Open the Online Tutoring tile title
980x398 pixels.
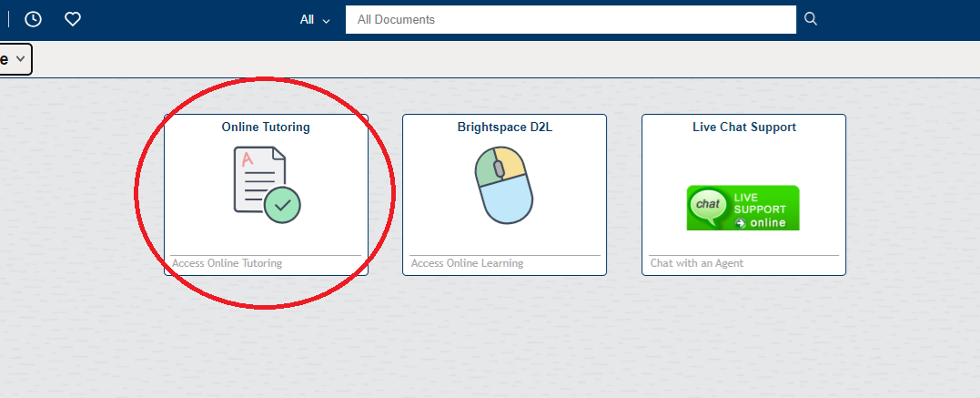pos(266,127)
